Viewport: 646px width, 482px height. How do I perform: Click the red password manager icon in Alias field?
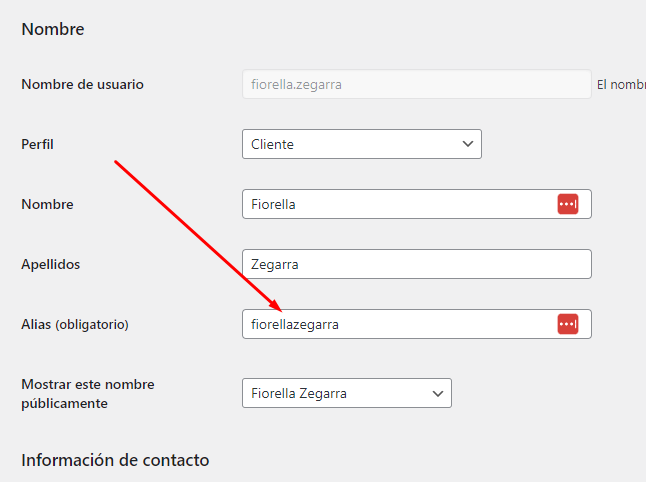[567, 324]
